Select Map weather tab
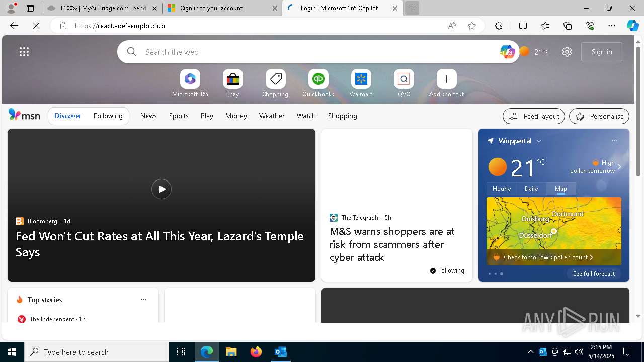This screenshot has height=362, width=644. pos(561,189)
